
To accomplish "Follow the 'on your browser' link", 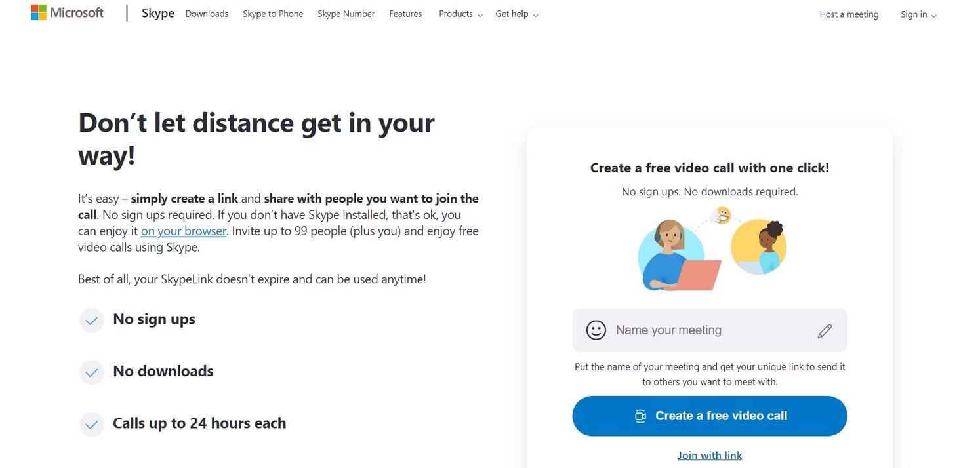I will click(184, 231).
